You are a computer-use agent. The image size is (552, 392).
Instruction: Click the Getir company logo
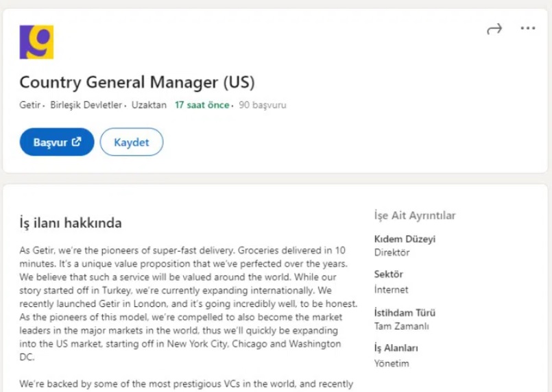click(36, 42)
